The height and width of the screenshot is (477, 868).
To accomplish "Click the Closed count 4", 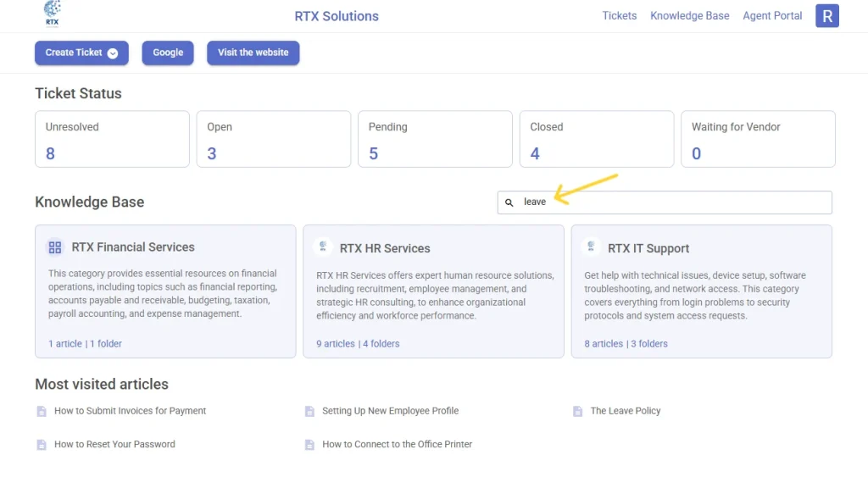I will [535, 154].
